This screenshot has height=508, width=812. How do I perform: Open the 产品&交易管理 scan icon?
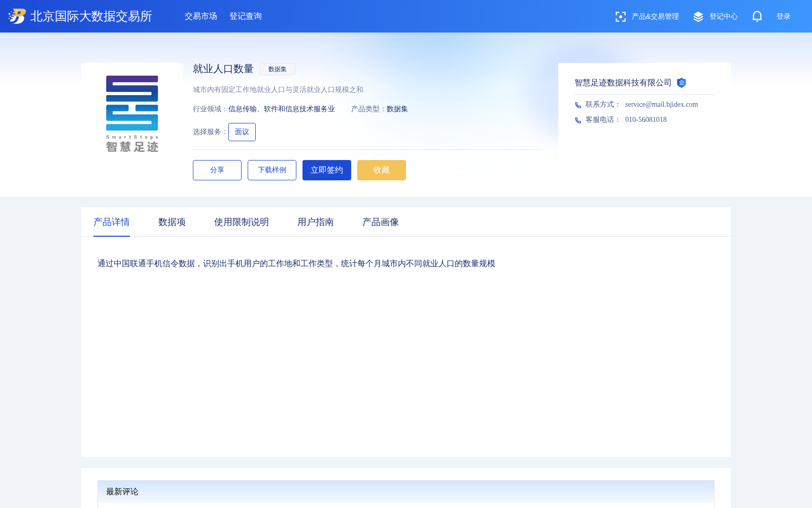(620, 17)
